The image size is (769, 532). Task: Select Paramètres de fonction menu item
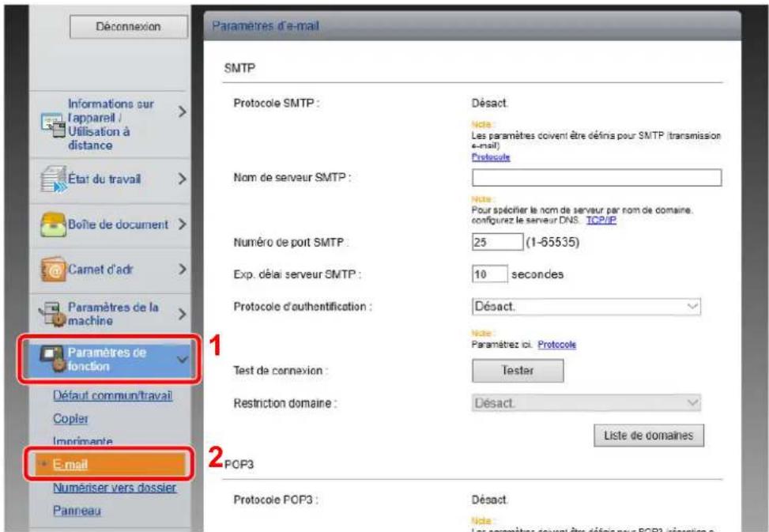[x=109, y=359]
